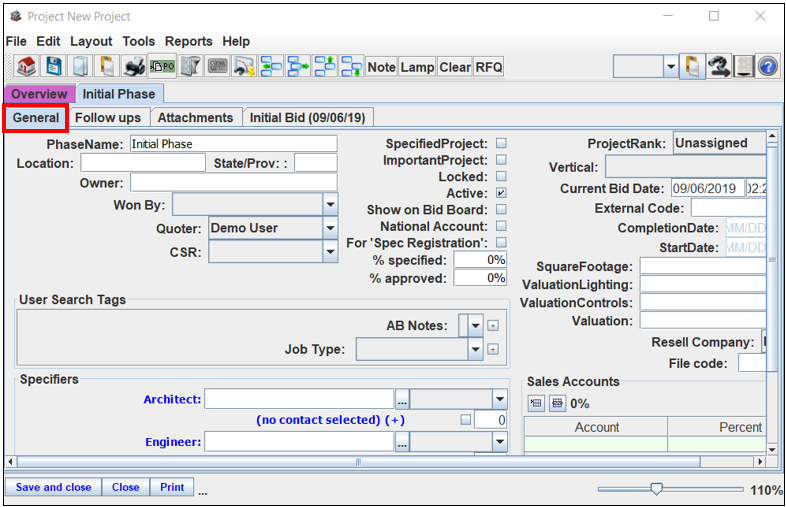Viewport: 786px width, 507px height.
Task: Open the toolbar combo box dropdown
Action: [671, 66]
